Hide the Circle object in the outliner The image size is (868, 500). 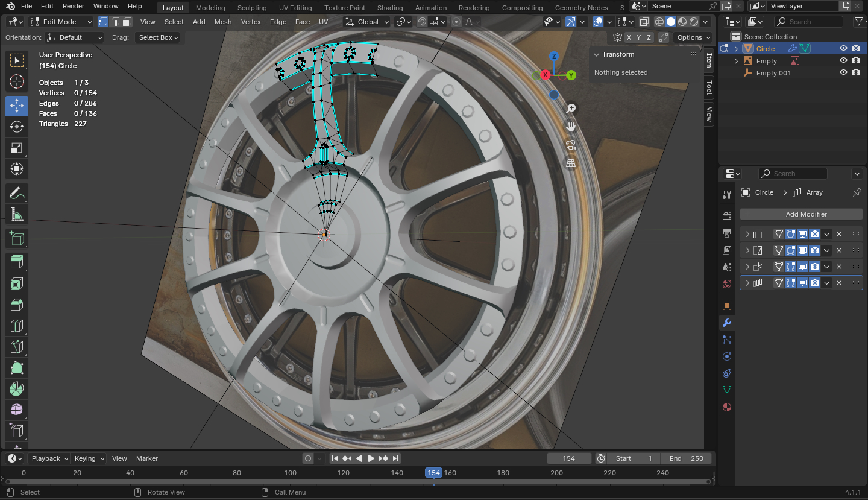[x=843, y=49]
